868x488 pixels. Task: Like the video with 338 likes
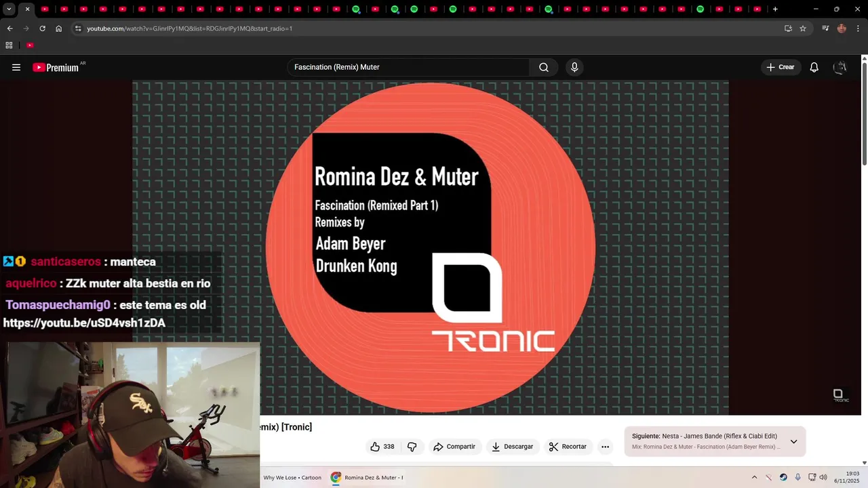(382, 447)
